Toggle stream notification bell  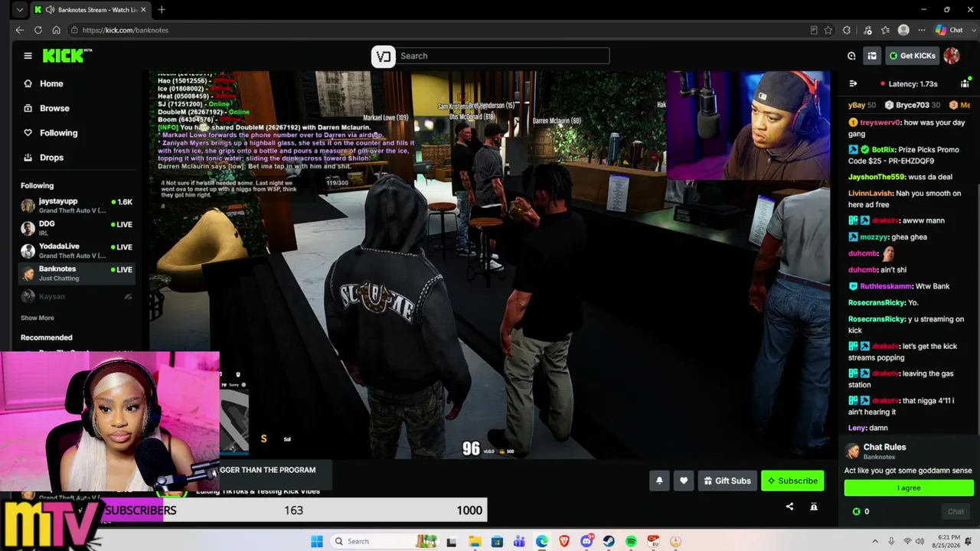[659, 481]
